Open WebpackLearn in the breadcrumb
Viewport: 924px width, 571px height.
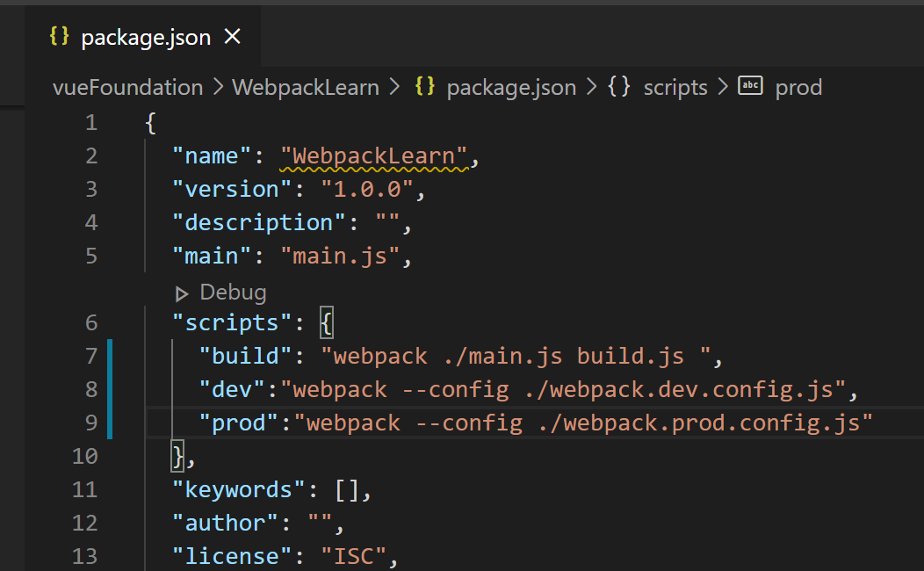[x=306, y=88]
